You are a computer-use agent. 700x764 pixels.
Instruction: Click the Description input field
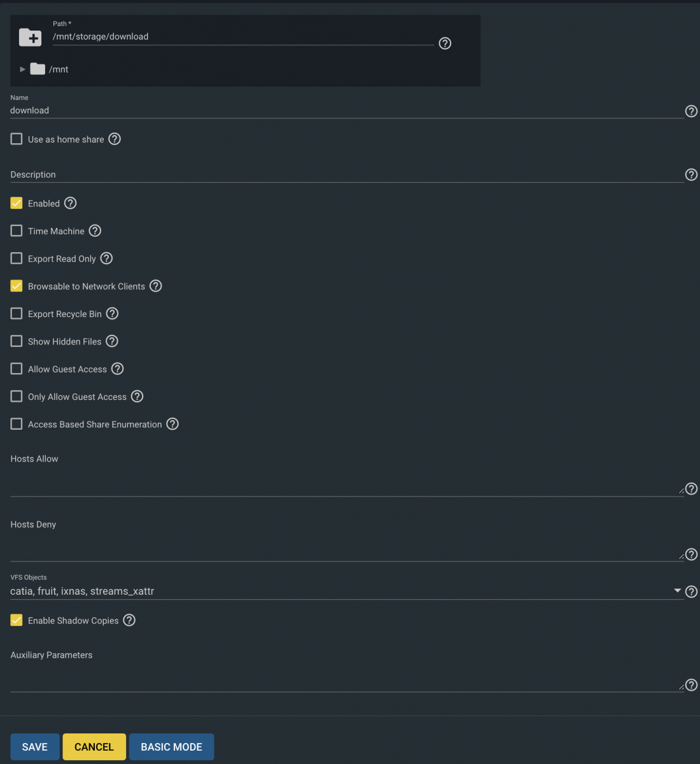(x=347, y=174)
